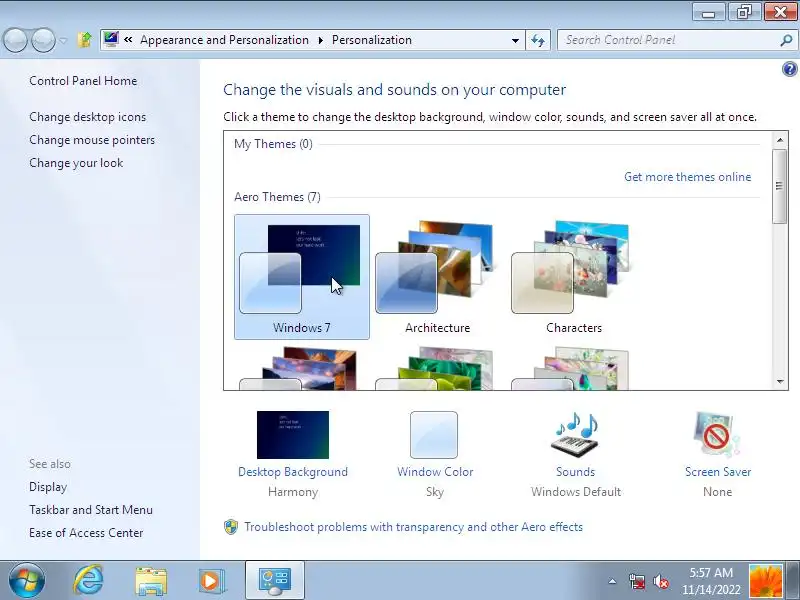Open Help via the blue question icon
Image resolution: width=800 pixels, height=600 pixels.
point(789,69)
